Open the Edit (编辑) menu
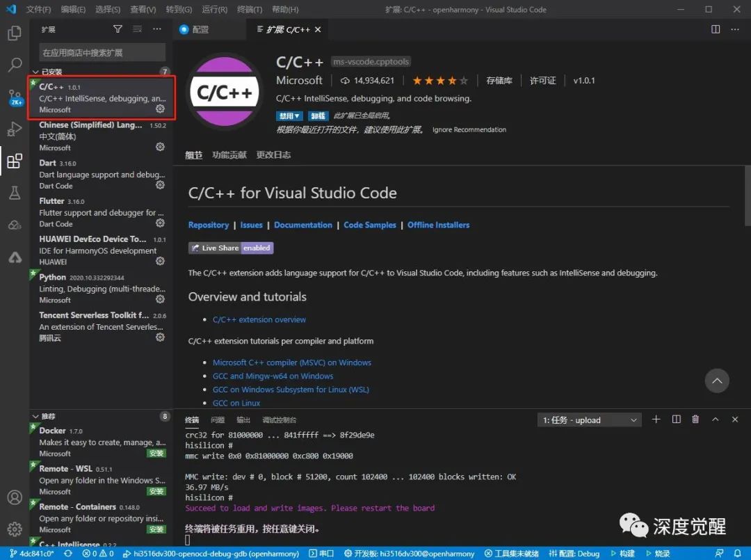The height and width of the screenshot is (560, 751). [x=73, y=10]
